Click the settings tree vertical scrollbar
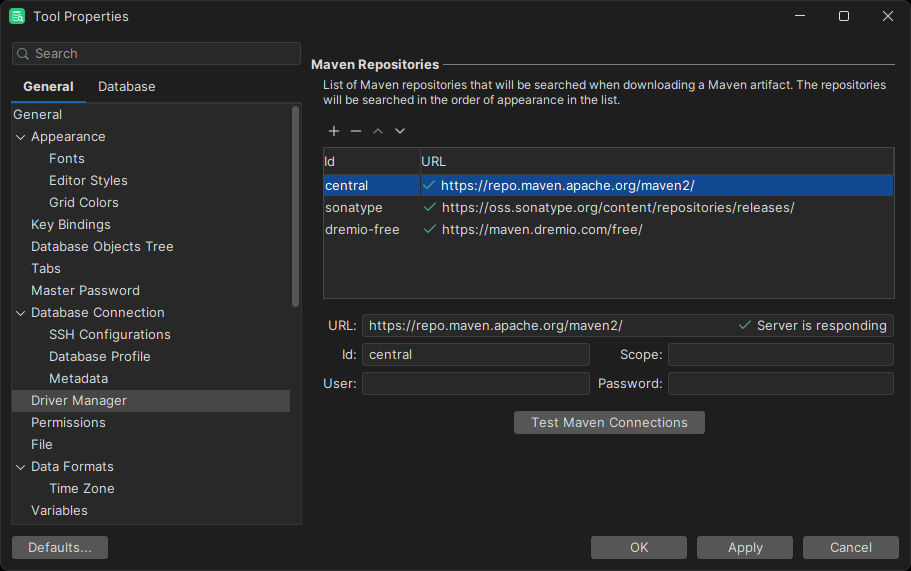The image size is (911, 571). tap(295, 206)
